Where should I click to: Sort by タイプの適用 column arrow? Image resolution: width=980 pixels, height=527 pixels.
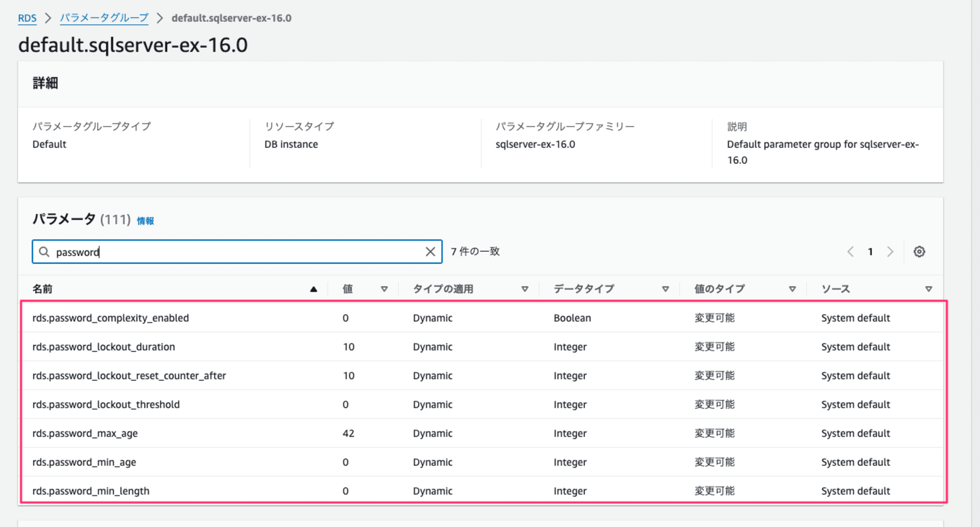click(525, 289)
